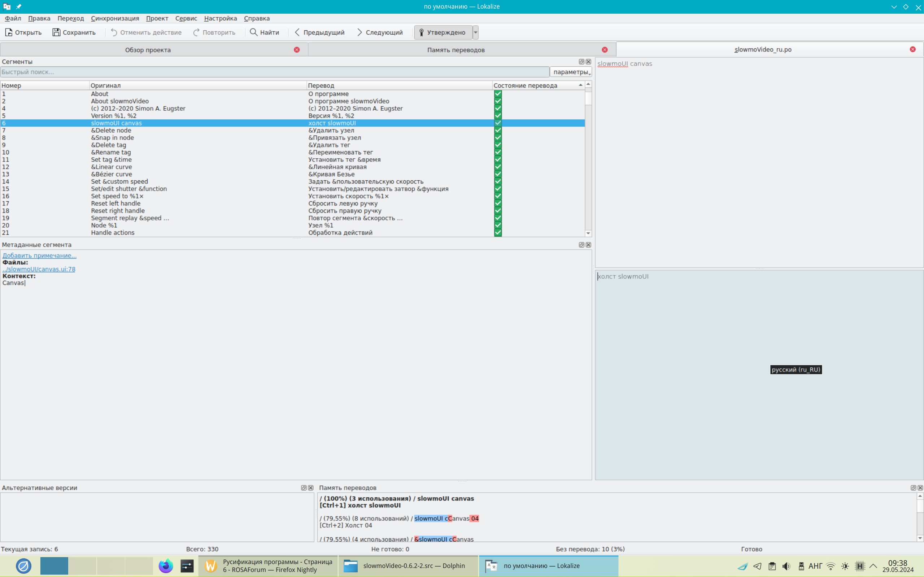
Task: Open the Approved button dropdown arrow
Action: coord(475,32)
